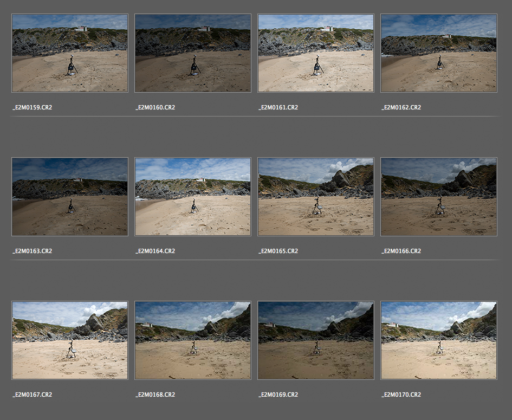Click the dark _E2M0169.CR2 thumbnail
The image size is (512, 420).
click(x=316, y=340)
